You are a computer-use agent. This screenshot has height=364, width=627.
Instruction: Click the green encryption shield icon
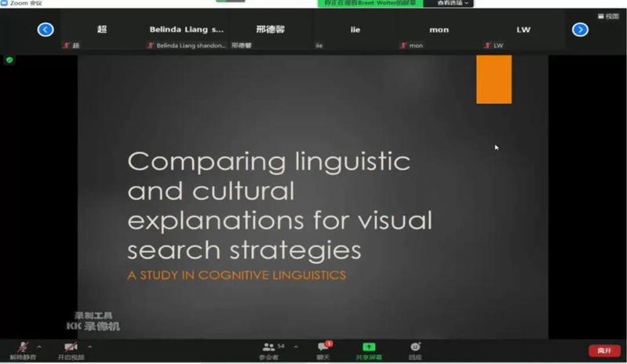point(9,60)
